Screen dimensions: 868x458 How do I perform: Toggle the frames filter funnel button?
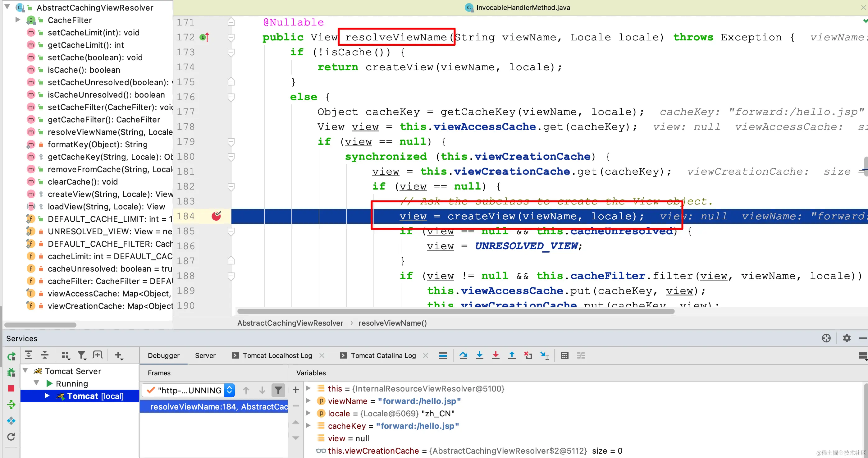(x=278, y=390)
